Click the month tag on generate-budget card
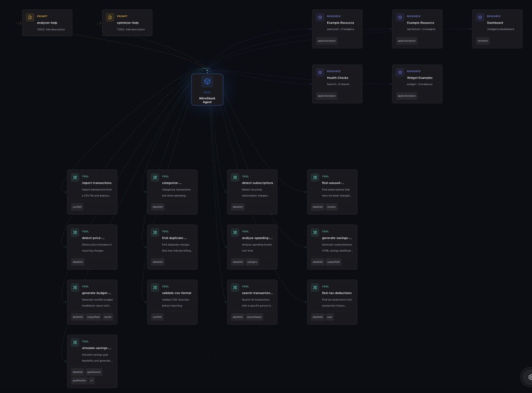Screen dimensions: 532x393 pos(108,317)
